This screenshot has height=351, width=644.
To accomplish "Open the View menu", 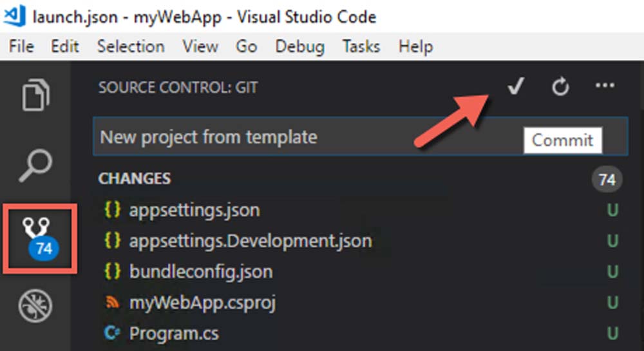I will coord(200,46).
